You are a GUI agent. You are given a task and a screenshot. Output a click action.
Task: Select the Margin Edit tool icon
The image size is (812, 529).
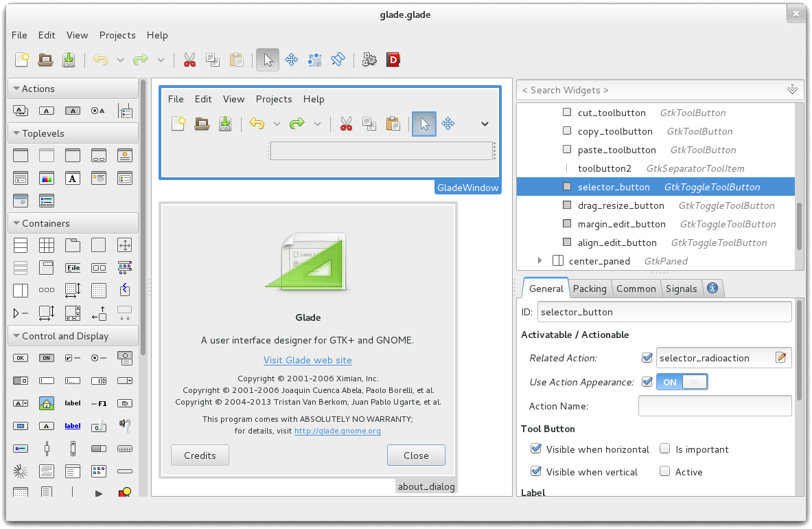click(x=315, y=60)
